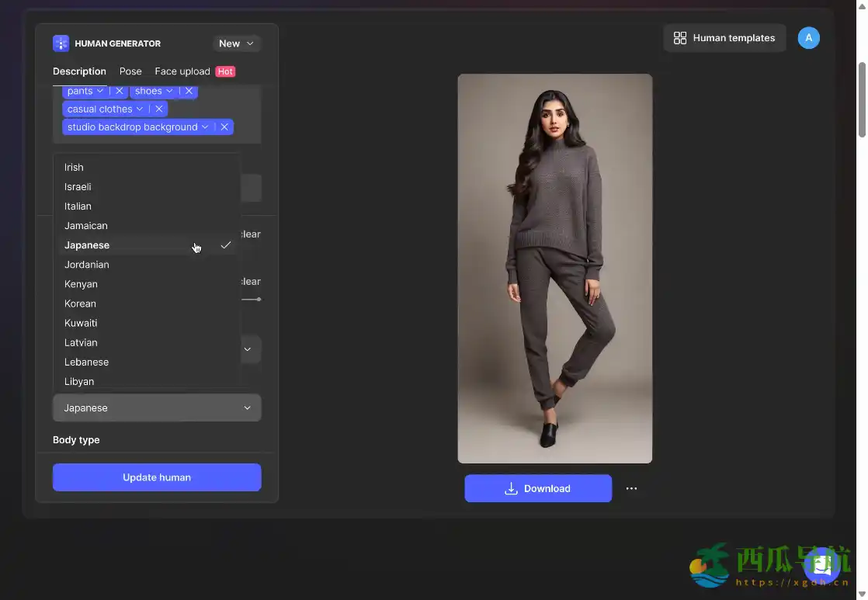Collapse the Japanese ethnicity combo box

(157, 408)
